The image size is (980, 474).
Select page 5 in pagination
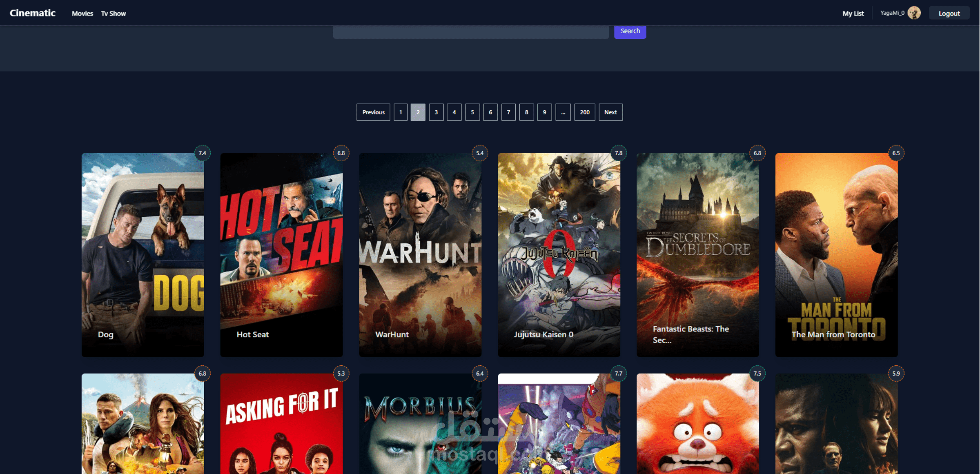[x=472, y=112]
